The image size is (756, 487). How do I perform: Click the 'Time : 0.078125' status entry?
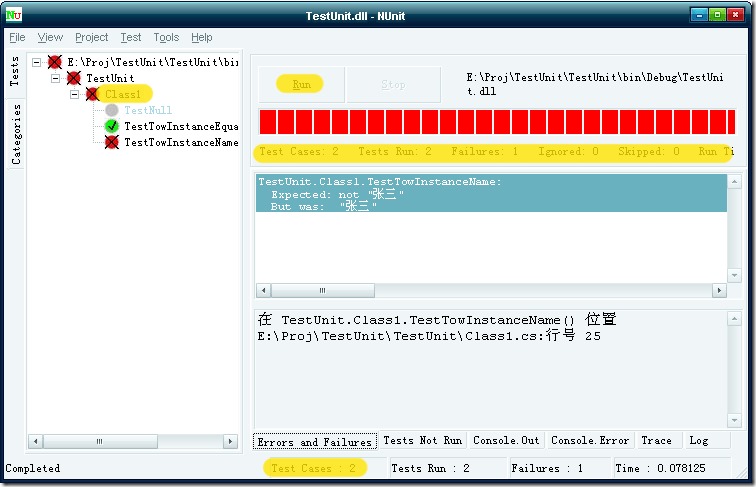coord(661,468)
